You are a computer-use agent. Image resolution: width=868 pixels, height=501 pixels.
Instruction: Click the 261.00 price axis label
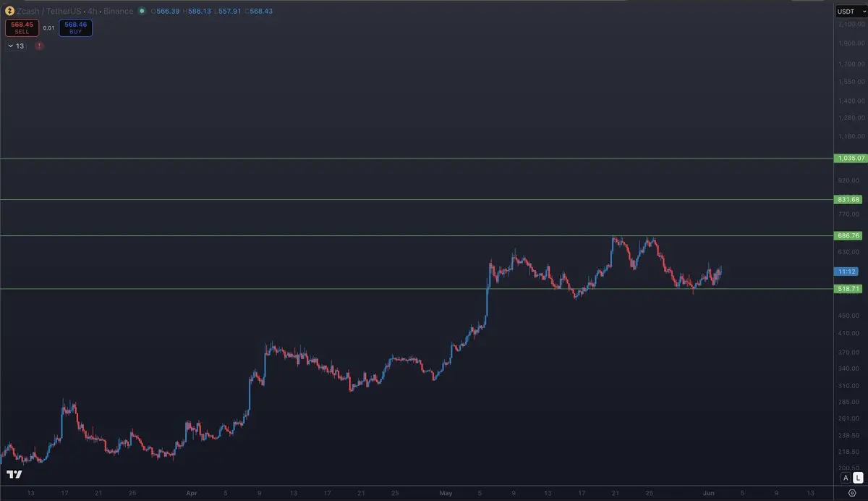(849, 418)
